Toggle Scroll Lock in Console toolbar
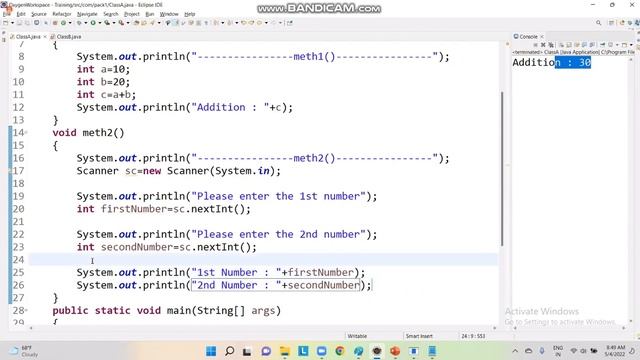The image size is (640, 360). 569,45
